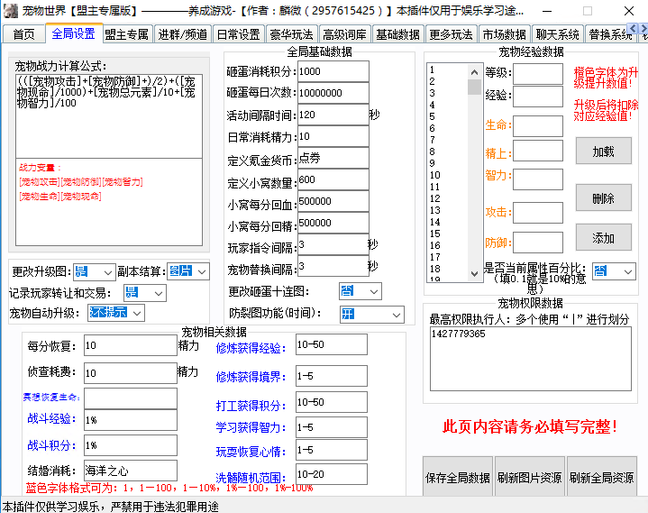
Task: Click the 经验 input field
Action: (x=538, y=96)
